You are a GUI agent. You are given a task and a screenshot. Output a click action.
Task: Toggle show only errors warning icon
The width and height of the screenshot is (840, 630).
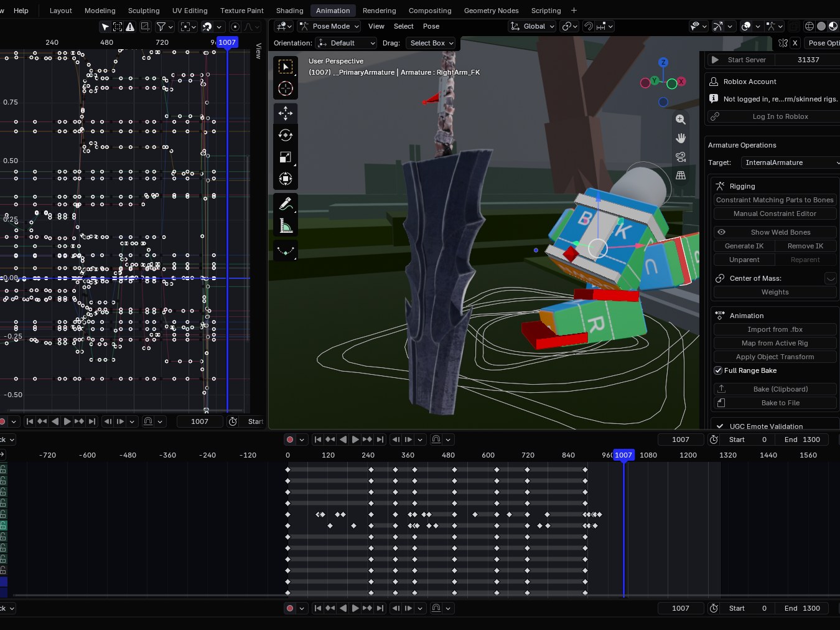(x=130, y=27)
